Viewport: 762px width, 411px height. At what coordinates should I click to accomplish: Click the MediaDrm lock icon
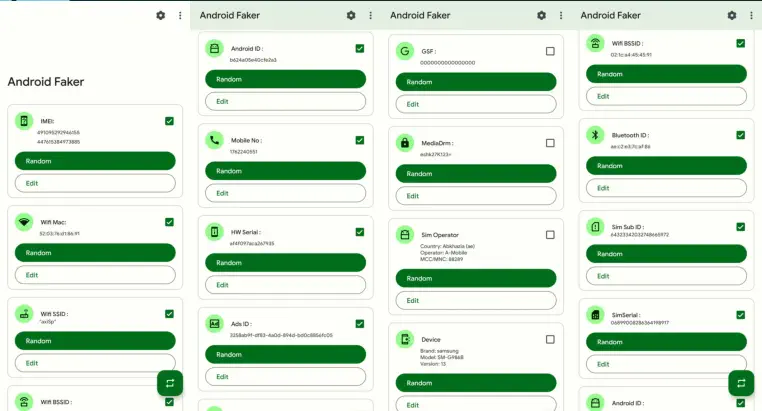404,143
